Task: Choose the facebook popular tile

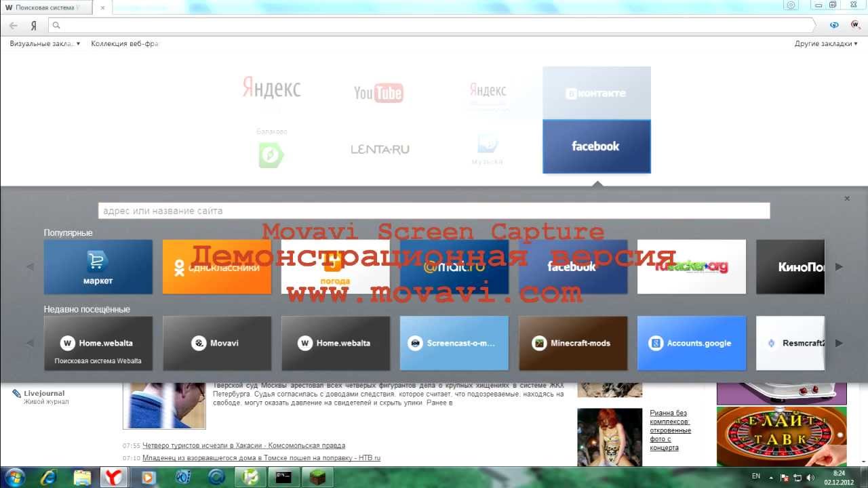Action: (573, 266)
